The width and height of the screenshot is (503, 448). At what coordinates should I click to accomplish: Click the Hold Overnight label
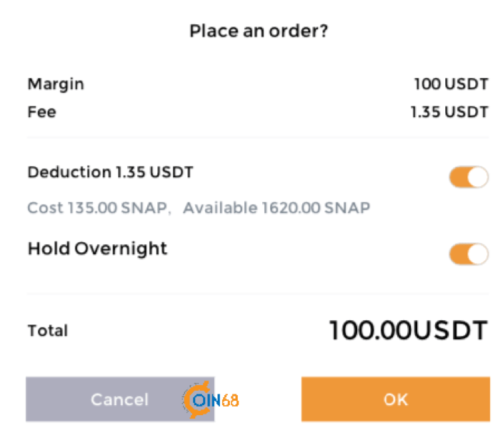(97, 249)
